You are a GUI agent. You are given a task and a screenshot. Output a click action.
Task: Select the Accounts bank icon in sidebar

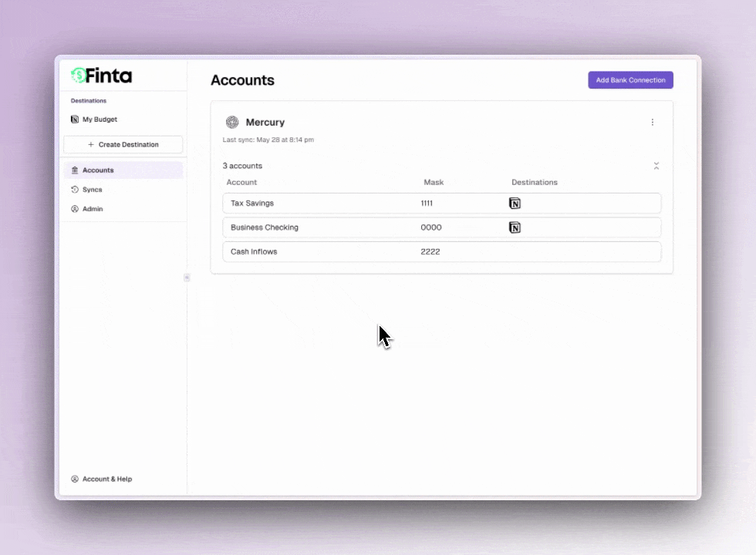tap(75, 170)
